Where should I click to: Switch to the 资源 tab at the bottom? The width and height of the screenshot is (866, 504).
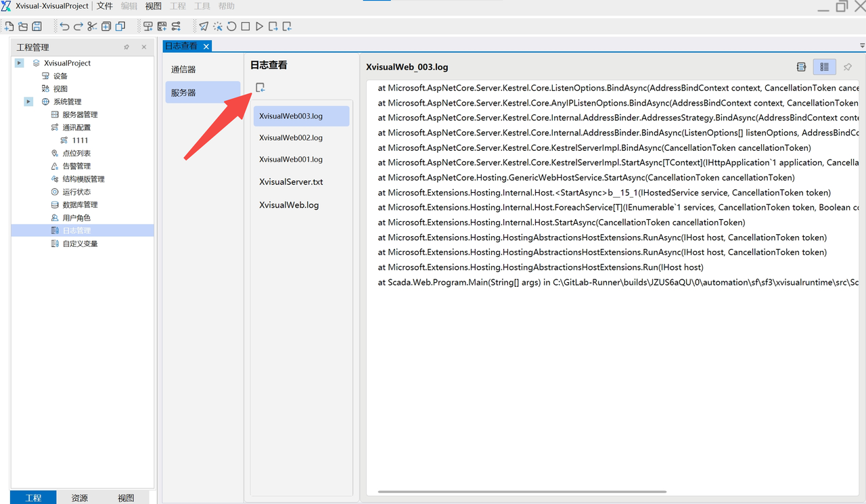pos(80,498)
